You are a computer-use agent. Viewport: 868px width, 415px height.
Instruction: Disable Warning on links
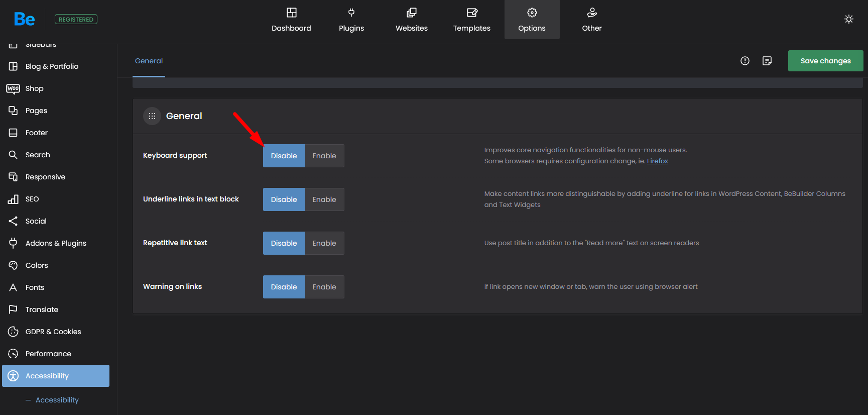[x=284, y=287]
